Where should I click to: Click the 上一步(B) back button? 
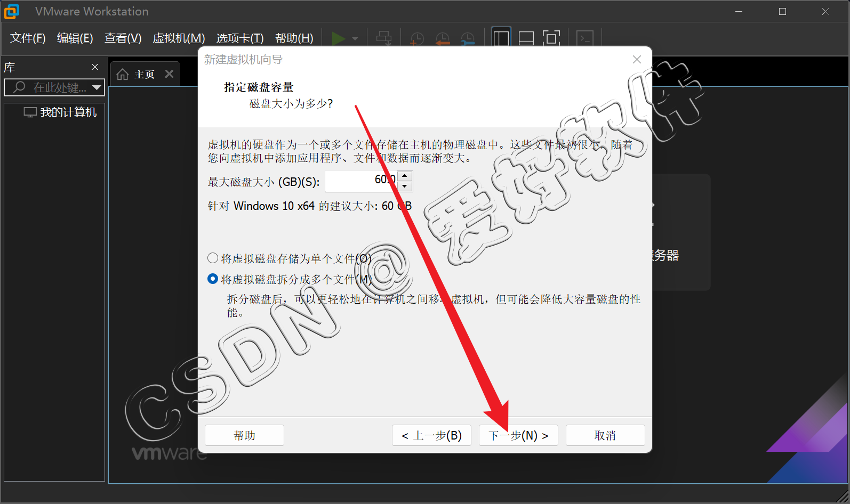[431, 435]
